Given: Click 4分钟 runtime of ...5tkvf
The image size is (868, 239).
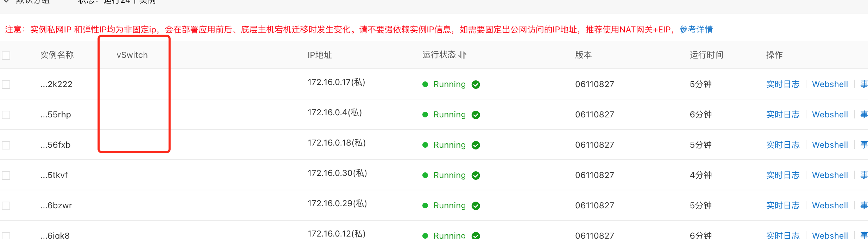Looking at the screenshot, I should click(701, 175).
